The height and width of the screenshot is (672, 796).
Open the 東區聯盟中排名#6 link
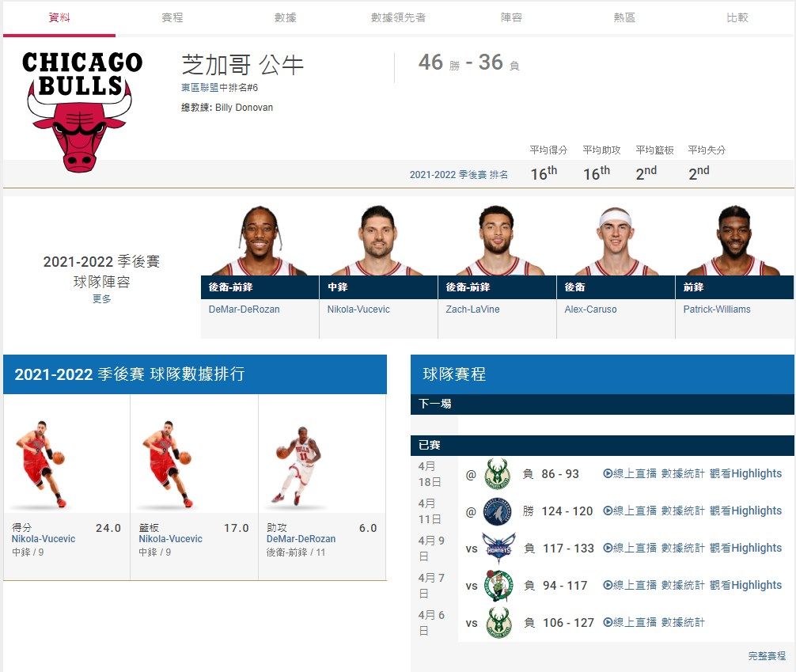click(220, 88)
